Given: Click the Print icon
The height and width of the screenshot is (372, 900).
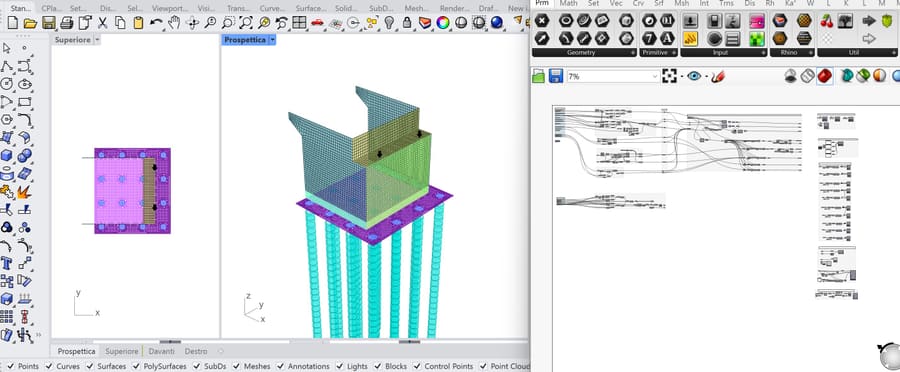Looking at the screenshot, I should pyautogui.click(x=67, y=23).
